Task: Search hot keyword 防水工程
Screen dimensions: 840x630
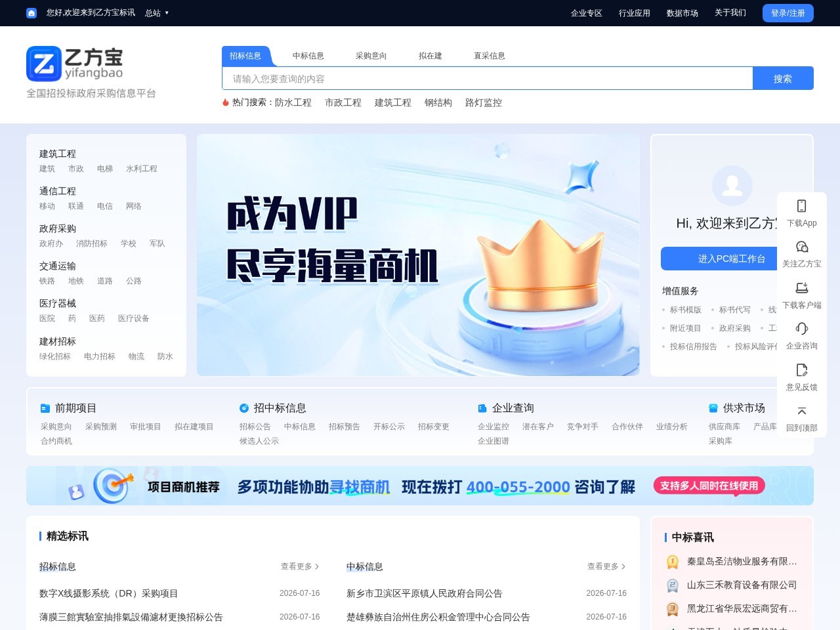Action: (293, 102)
